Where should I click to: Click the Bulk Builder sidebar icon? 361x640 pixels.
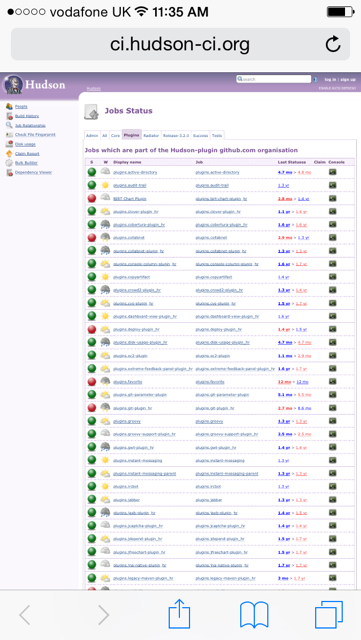tap(9, 163)
